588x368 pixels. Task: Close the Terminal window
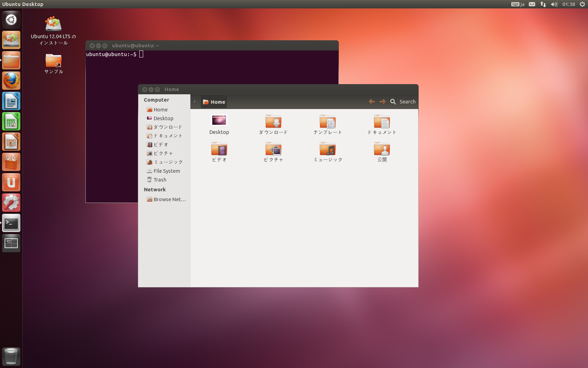[92, 46]
